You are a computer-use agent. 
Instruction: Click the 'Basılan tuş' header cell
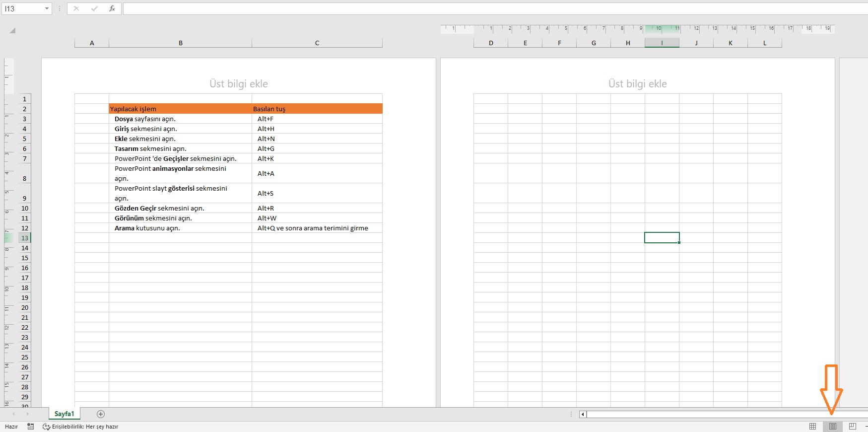pyautogui.click(x=317, y=109)
